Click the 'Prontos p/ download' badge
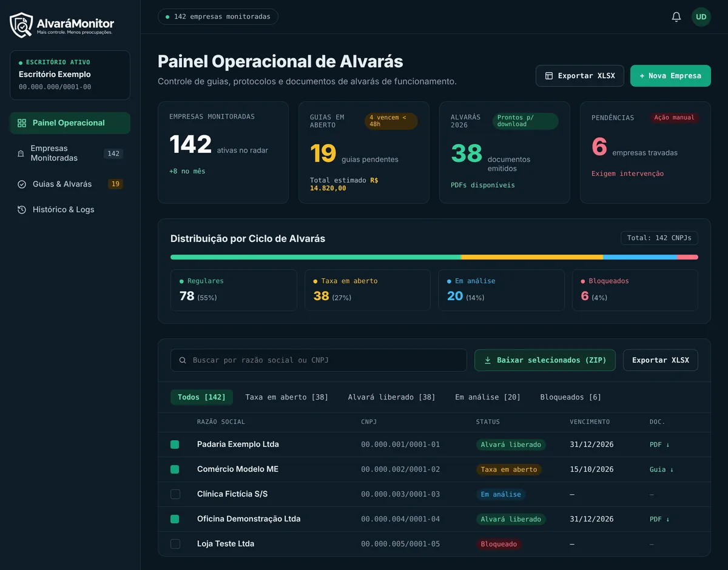Viewport: 728px width, 570px height. (525, 121)
